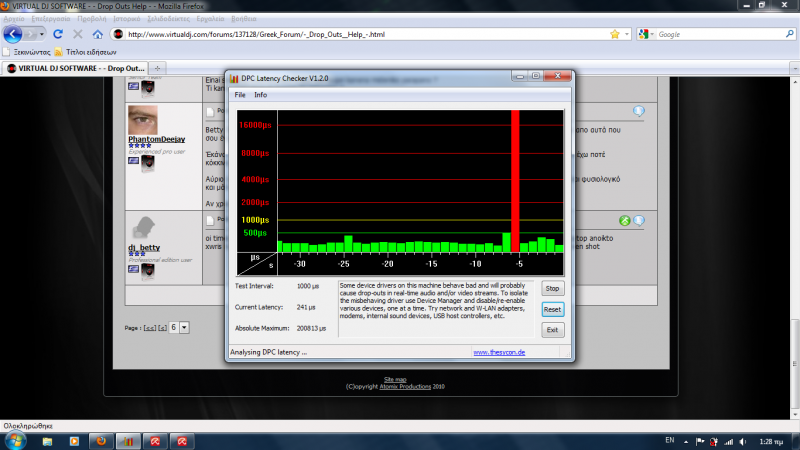Open Windows Start orb
This screenshot has width=800, height=450.
click(15, 441)
